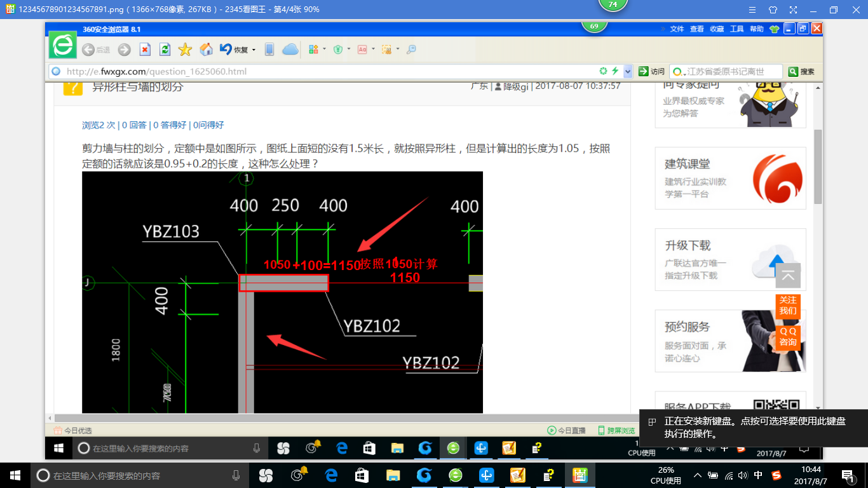
Task: Open dropdown beside the screenshot icon
Action: click(x=398, y=49)
